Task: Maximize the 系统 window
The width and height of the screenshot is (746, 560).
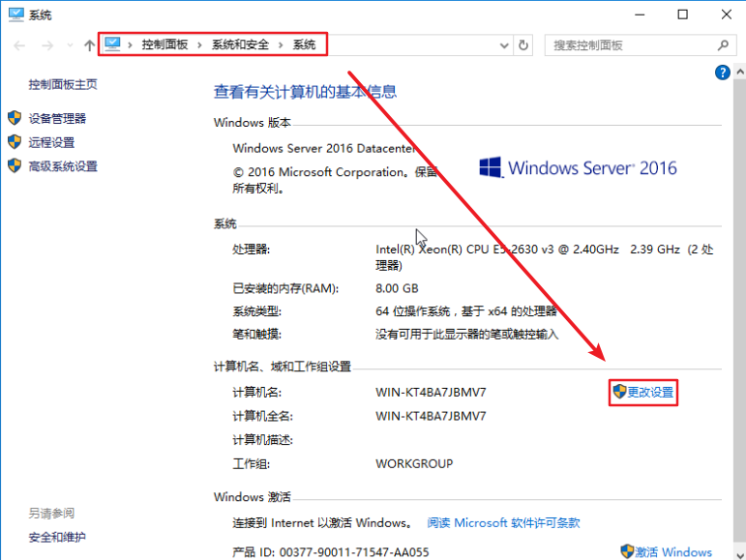Action: [683, 15]
